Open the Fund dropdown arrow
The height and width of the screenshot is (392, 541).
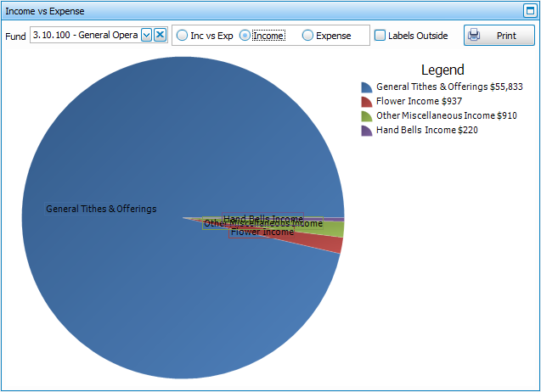click(146, 35)
